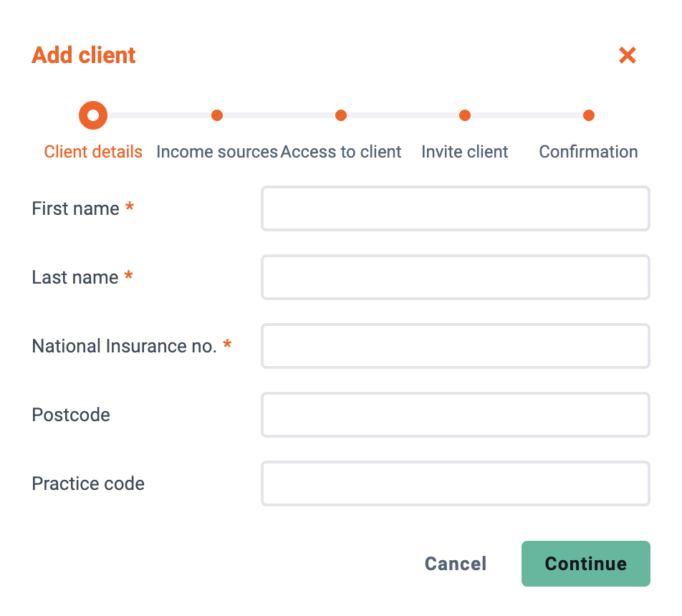Go to the Income sources step label
Screen dimensions: 682x616
217,152
